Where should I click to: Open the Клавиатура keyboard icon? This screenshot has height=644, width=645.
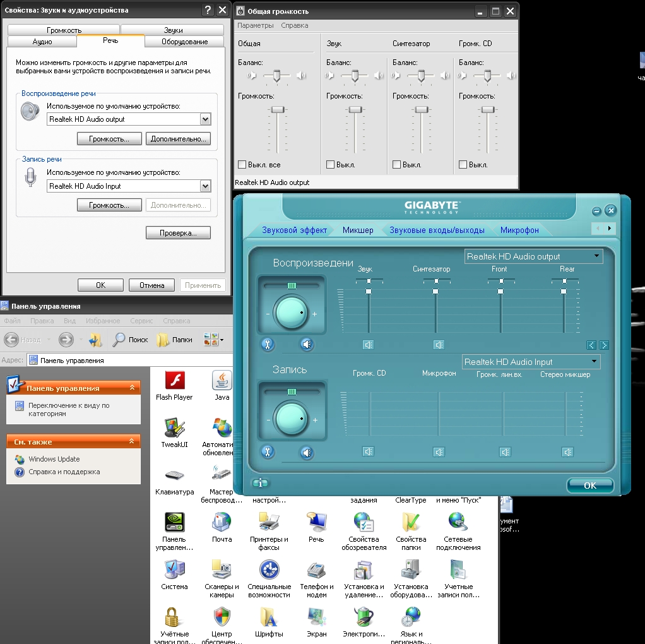tap(174, 475)
